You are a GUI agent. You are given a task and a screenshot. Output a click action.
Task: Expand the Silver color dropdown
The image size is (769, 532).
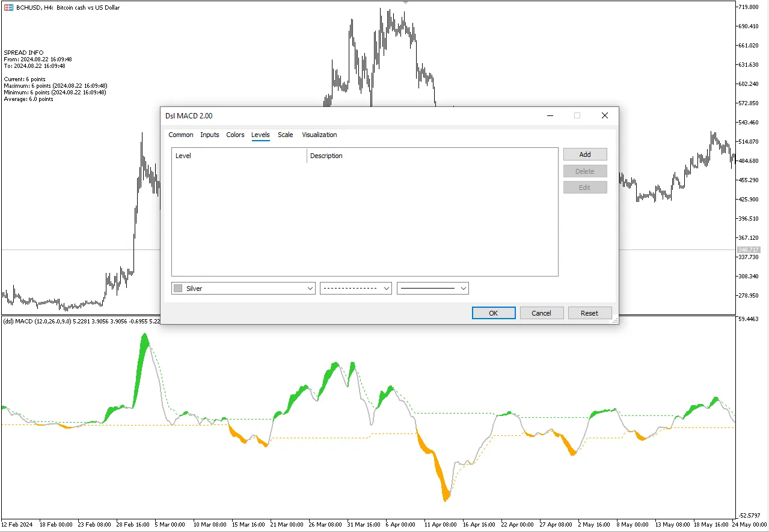click(310, 289)
